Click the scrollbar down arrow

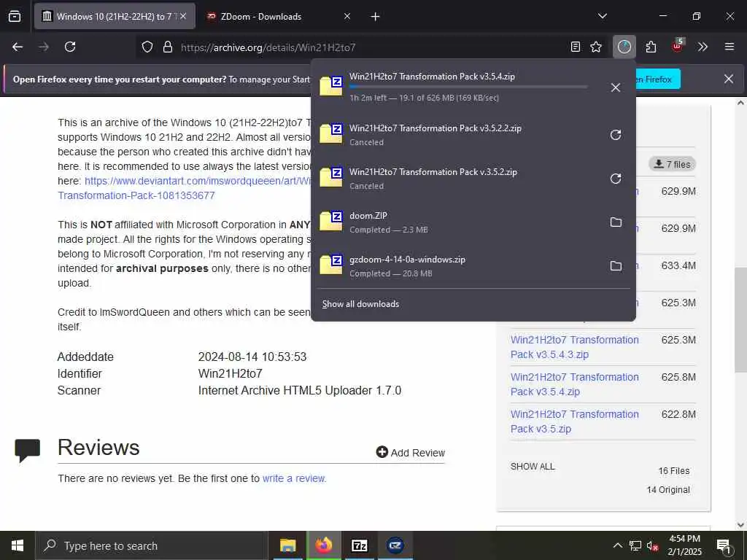(x=740, y=524)
